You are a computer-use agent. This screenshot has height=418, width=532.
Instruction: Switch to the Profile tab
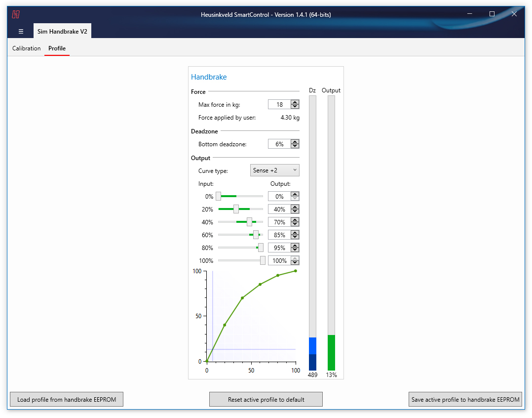pyautogui.click(x=57, y=48)
